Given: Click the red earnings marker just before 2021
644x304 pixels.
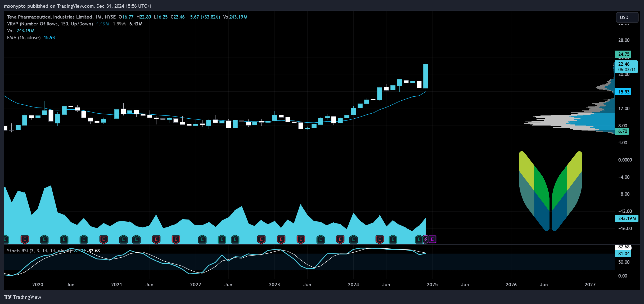Looking at the screenshot, I should pyautogui.click(x=103, y=239).
